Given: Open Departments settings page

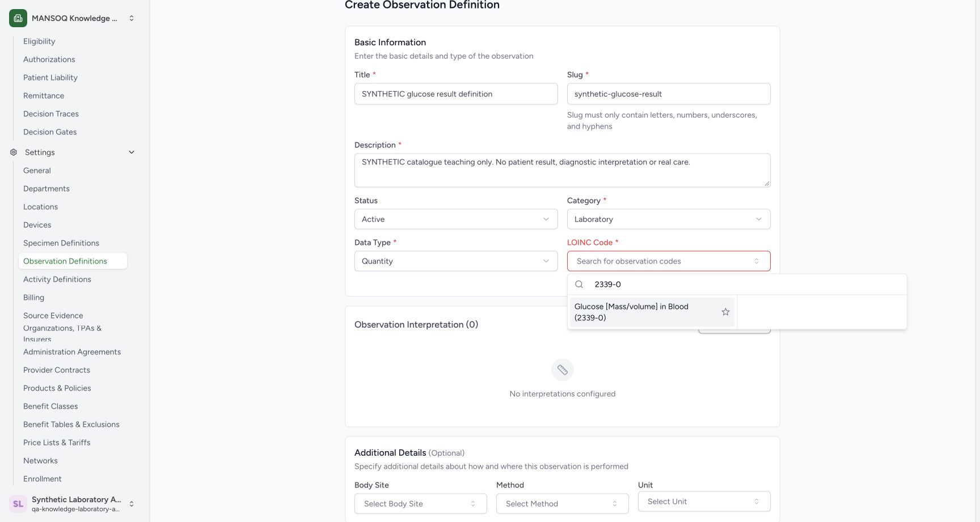Looking at the screenshot, I should (x=47, y=189).
